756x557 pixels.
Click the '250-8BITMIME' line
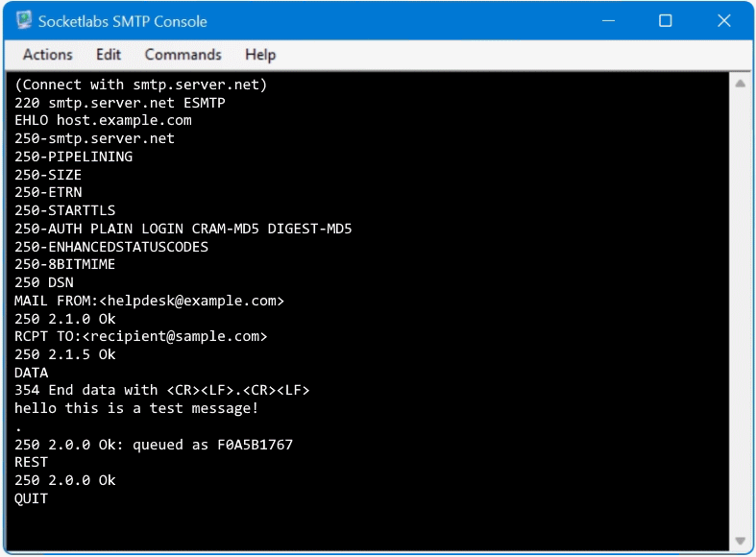(x=65, y=264)
